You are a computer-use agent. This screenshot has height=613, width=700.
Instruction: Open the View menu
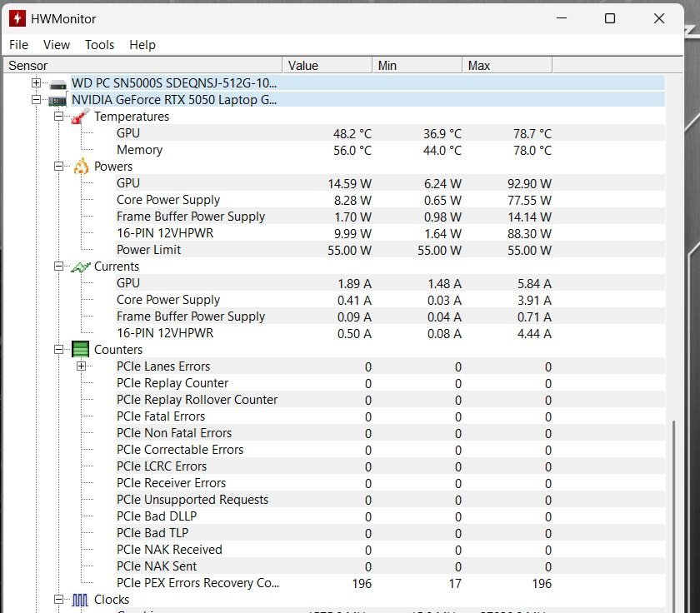tap(57, 45)
